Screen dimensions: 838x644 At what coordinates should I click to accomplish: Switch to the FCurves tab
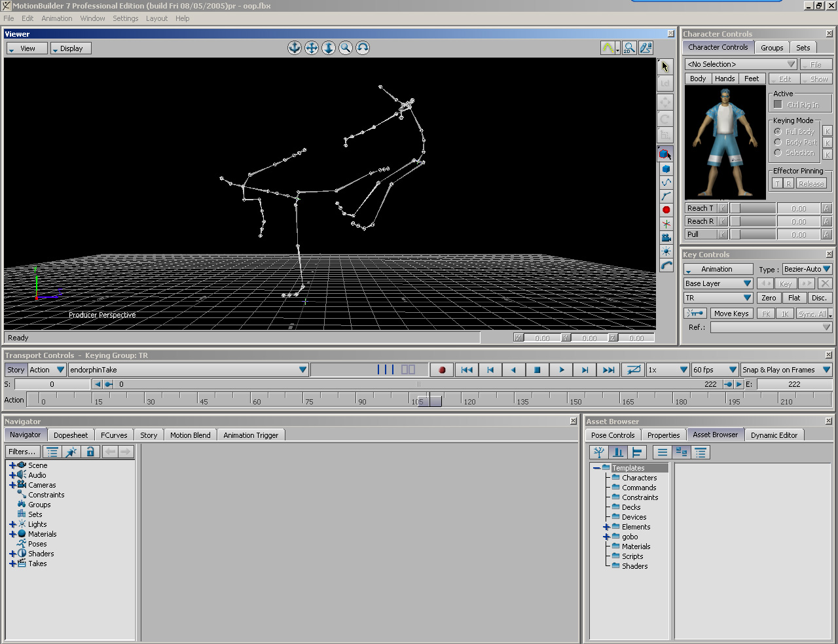[114, 435]
